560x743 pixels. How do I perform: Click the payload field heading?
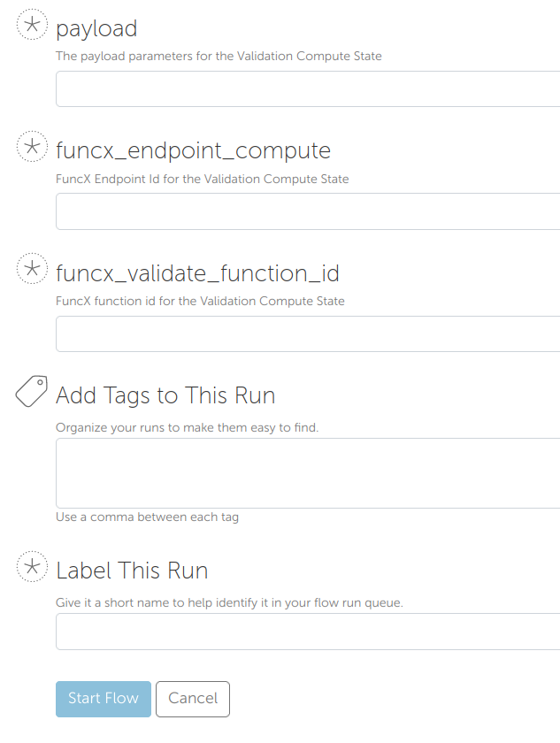[x=96, y=28]
